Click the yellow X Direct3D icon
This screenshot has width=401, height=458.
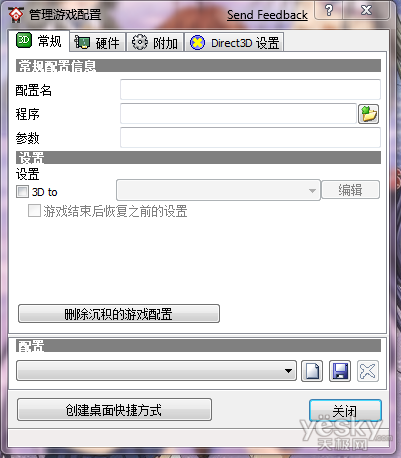197,43
